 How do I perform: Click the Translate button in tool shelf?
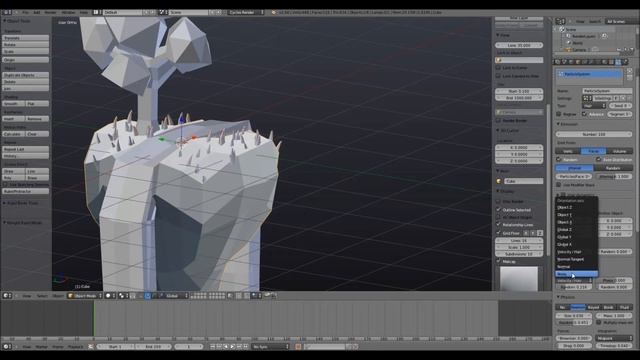(x=26, y=38)
